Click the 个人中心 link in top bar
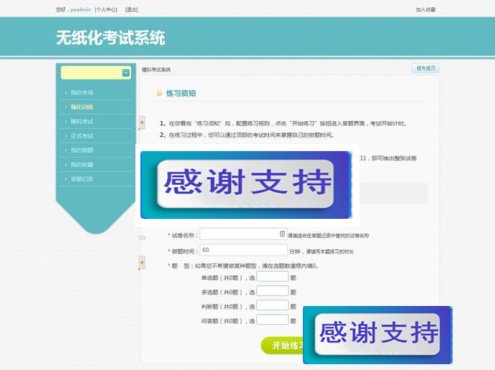 (x=106, y=10)
